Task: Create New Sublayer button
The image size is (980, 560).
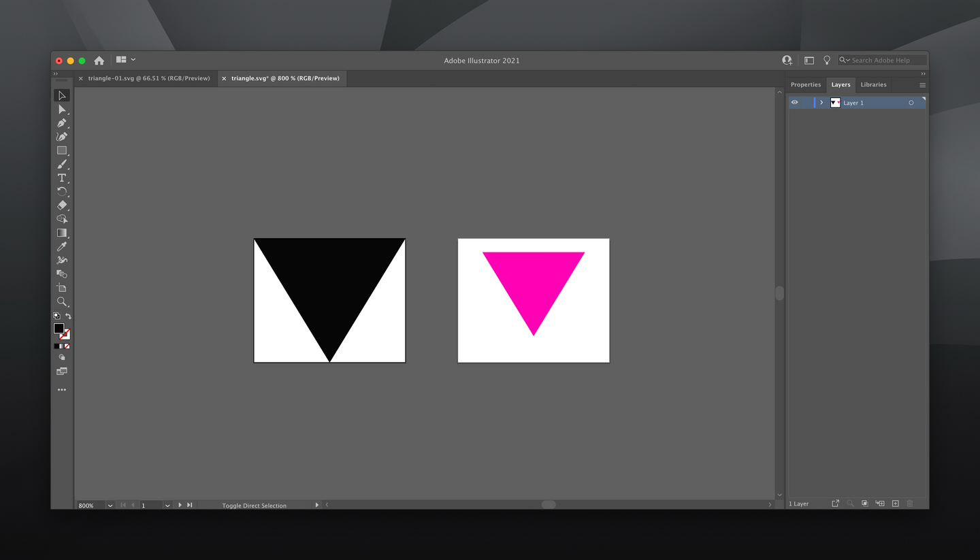Action: 880,504
